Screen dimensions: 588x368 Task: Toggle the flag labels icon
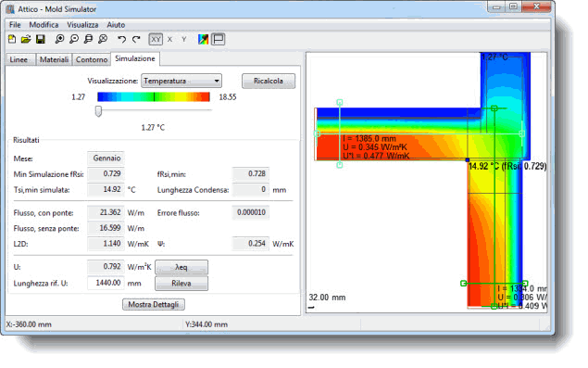pyautogui.click(x=219, y=39)
